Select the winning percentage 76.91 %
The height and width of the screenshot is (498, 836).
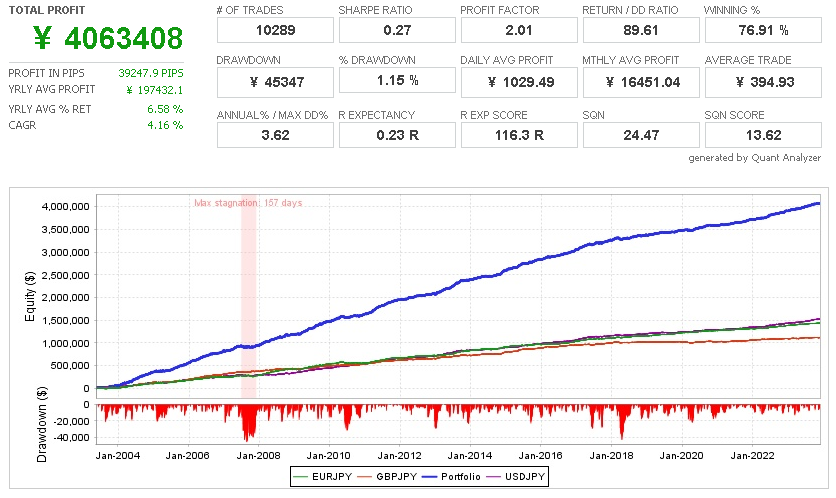(763, 30)
